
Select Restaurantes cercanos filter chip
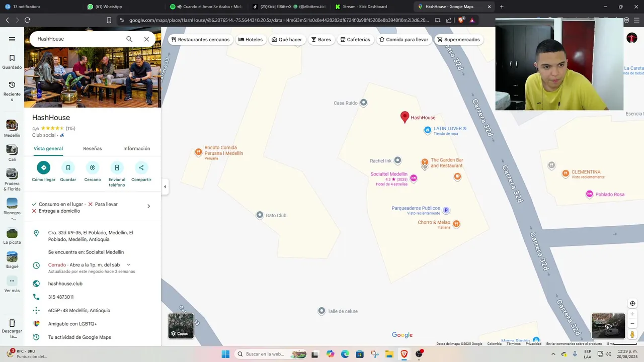point(200,40)
